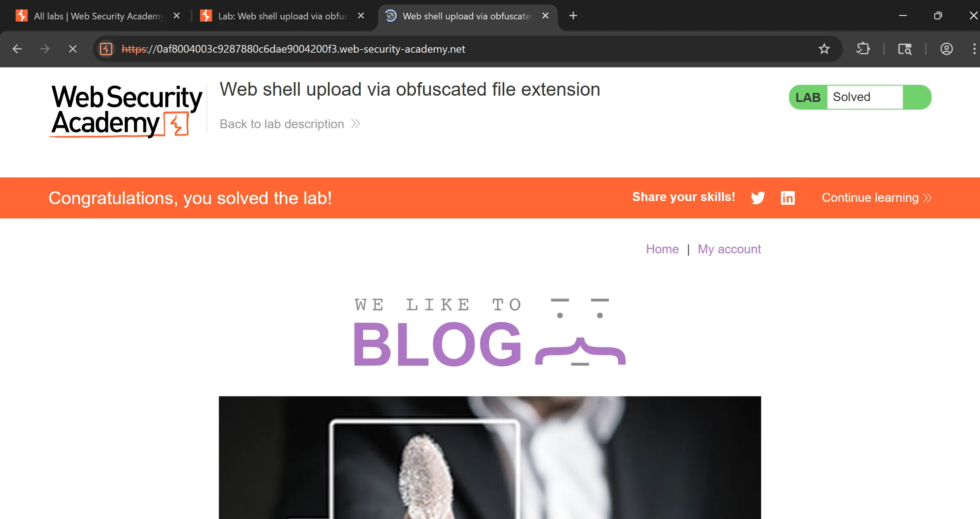Open the tab search side panel icon
This screenshot has height=519, width=980.
tap(905, 49)
